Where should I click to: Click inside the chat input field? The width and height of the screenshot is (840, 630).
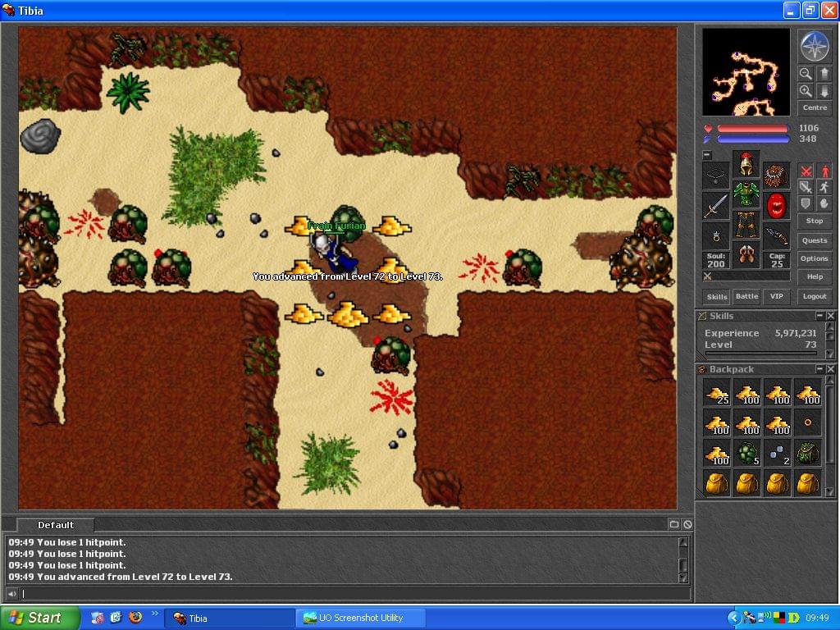(x=354, y=594)
